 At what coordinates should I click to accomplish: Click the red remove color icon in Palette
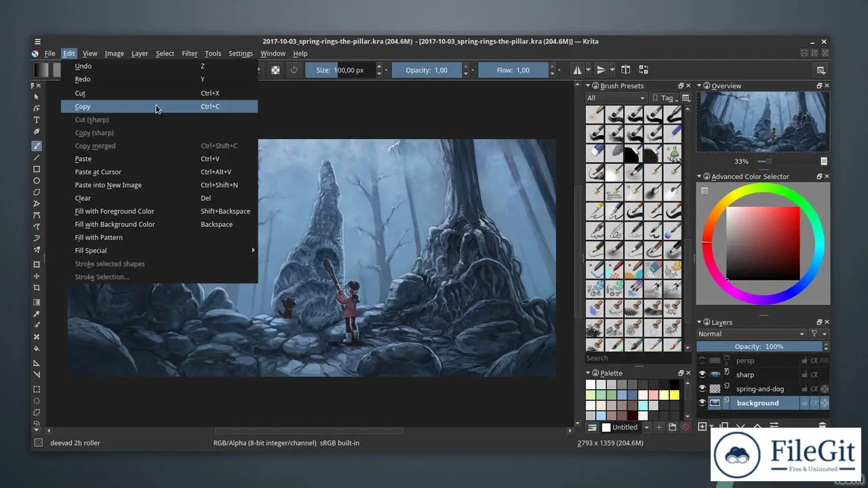click(685, 427)
